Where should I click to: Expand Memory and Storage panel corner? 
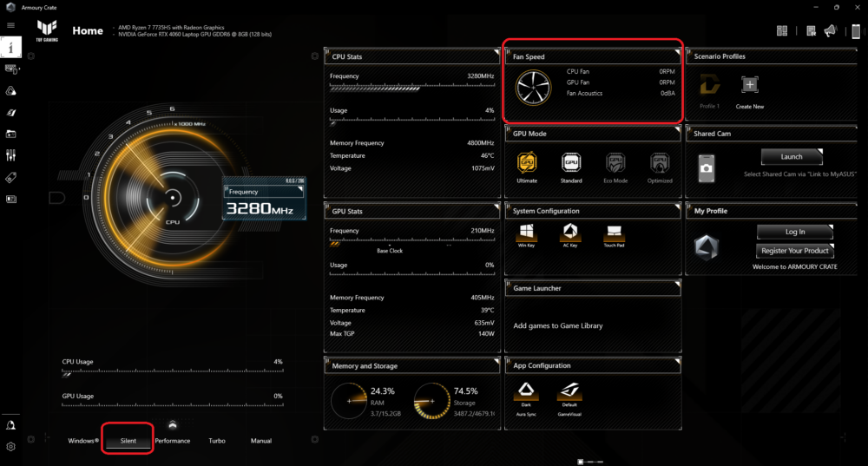[x=496, y=361]
